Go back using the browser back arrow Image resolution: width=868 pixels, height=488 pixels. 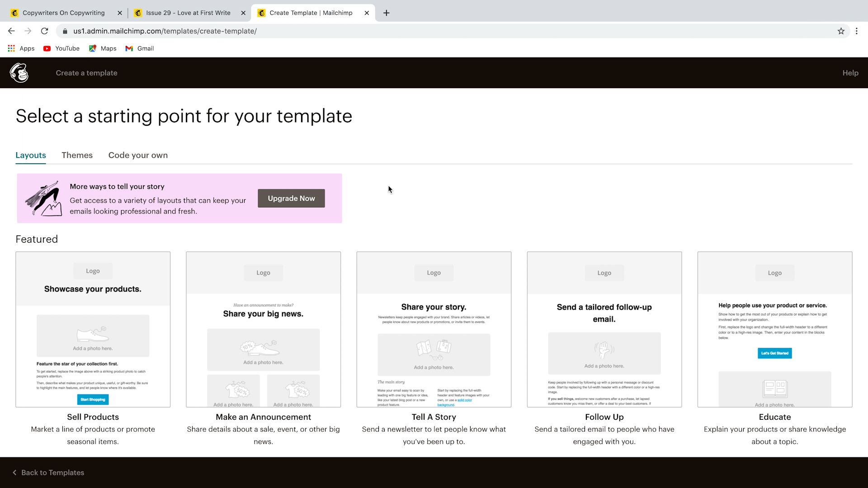tap(11, 31)
